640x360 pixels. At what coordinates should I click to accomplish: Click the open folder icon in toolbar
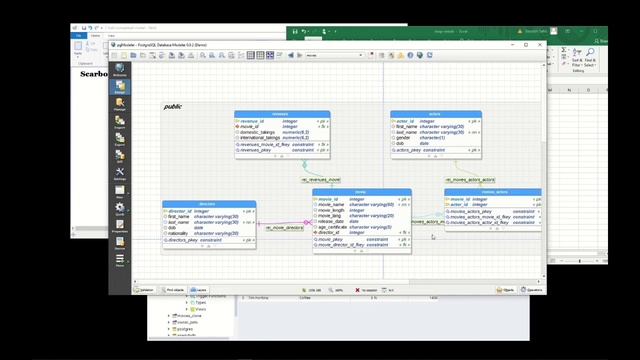pos(133,55)
